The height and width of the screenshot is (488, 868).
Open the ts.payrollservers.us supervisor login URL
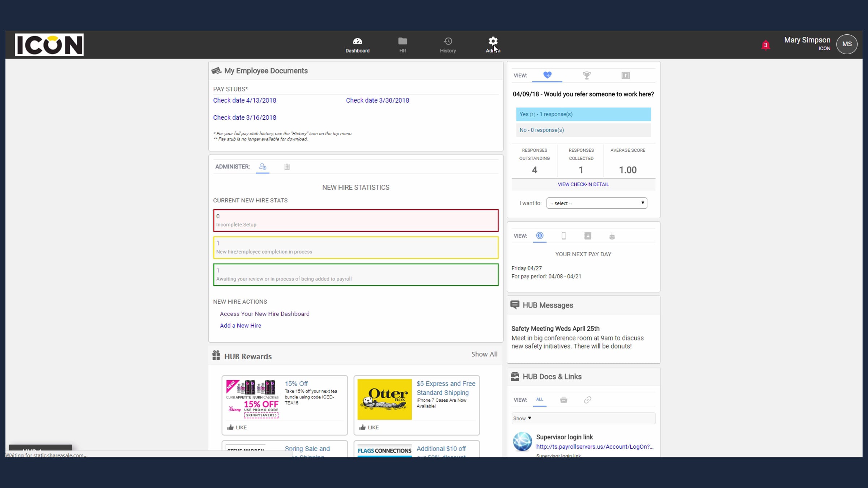pyautogui.click(x=595, y=446)
